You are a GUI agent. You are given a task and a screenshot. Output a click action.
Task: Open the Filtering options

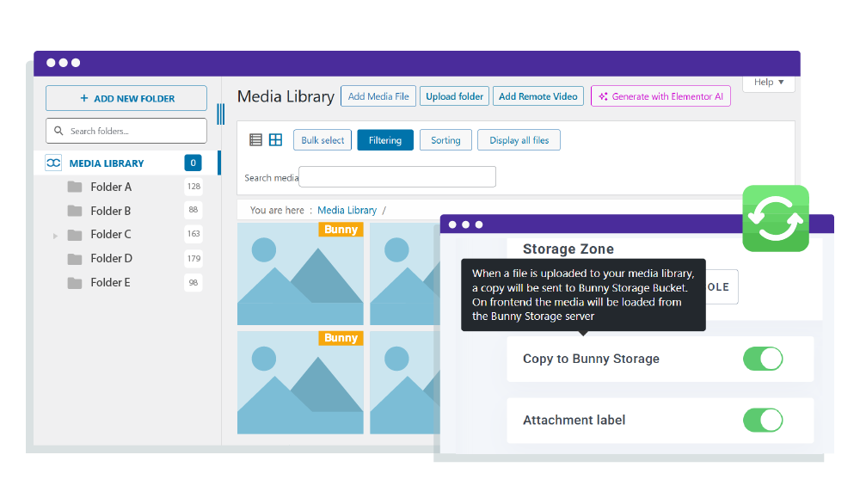(x=384, y=140)
